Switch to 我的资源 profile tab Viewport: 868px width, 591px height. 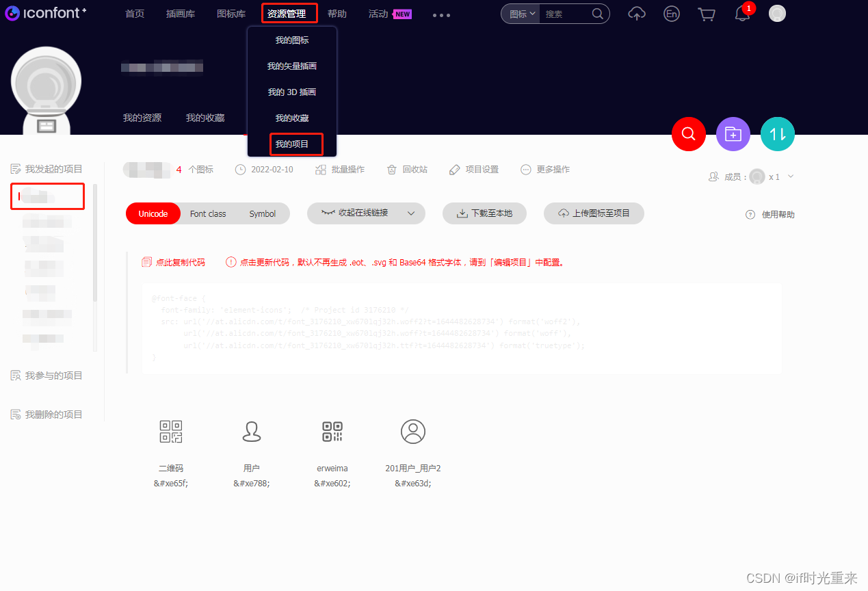pos(142,118)
